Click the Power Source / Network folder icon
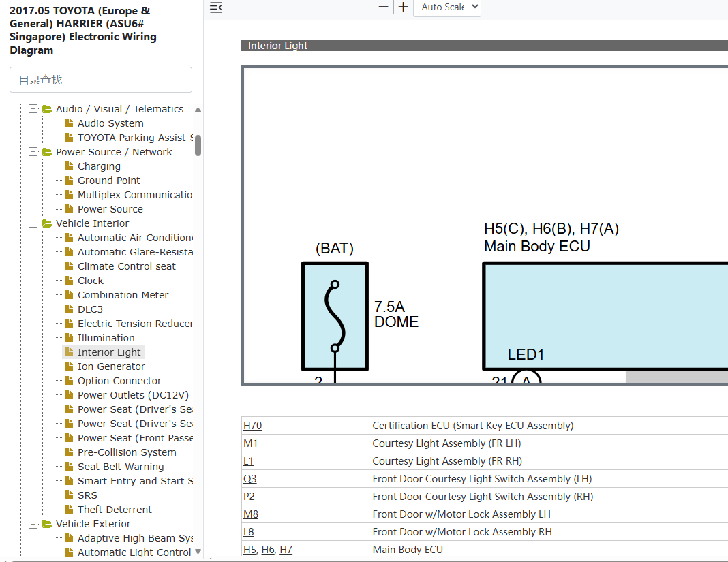 [47, 152]
